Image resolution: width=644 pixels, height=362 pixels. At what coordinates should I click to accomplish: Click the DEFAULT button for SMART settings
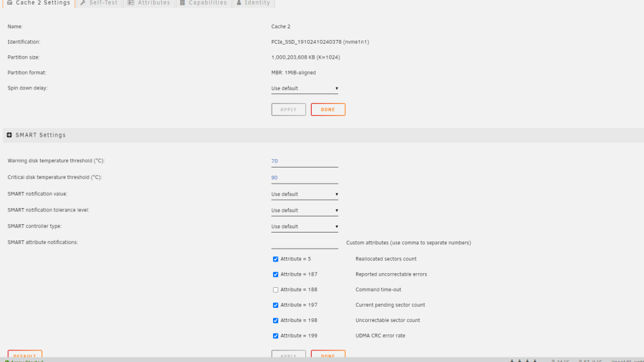tap(24, 354)
